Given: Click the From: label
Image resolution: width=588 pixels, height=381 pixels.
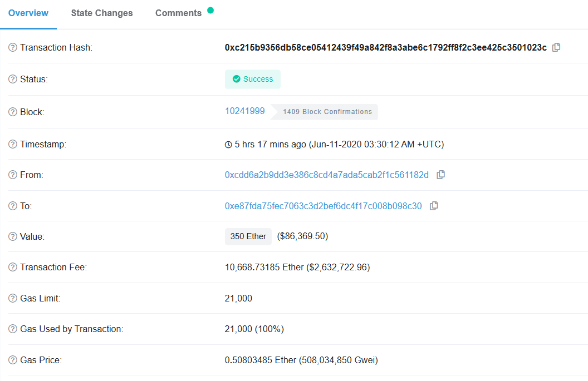Looking at the screenshot, I should (32, 175).
